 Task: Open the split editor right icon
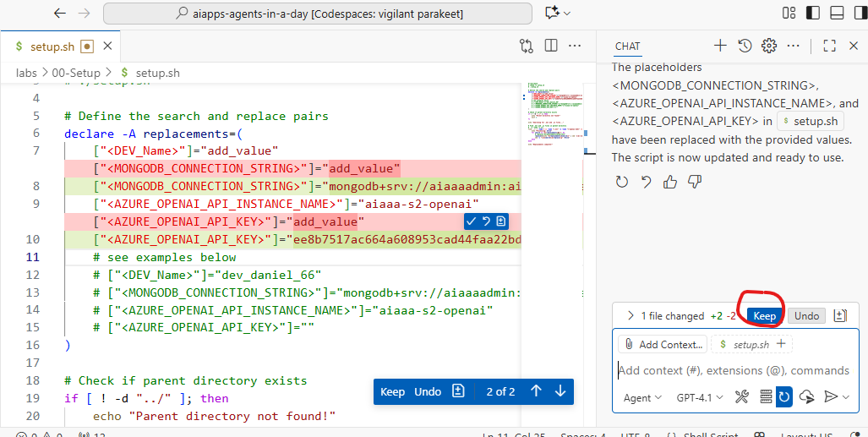pos(551,46)
